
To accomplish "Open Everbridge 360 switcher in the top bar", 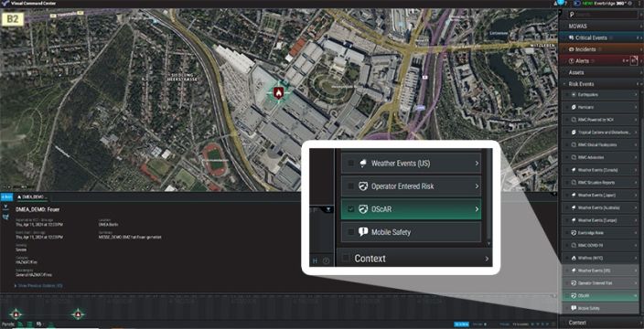I will click(x=604, y=4).
